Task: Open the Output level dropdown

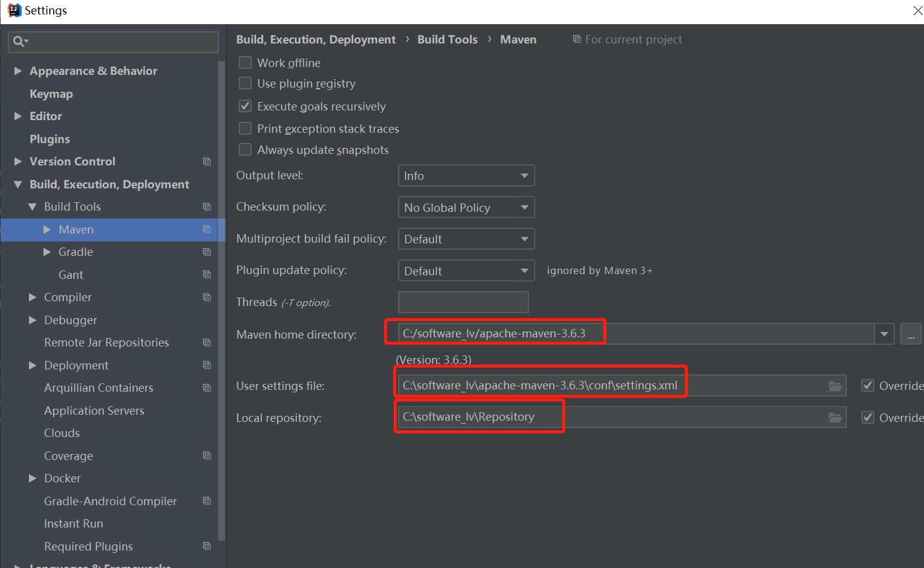Action: (x=466, y=176)
